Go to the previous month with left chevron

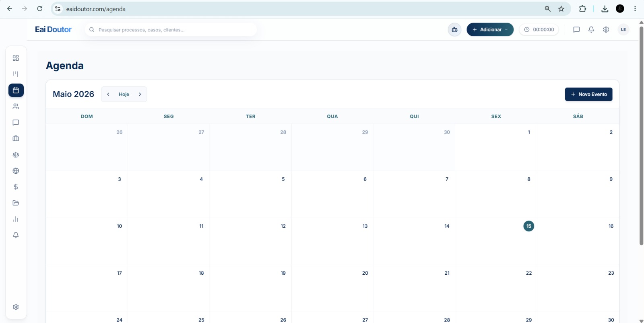pyautogui.click(x=108, y=95)
